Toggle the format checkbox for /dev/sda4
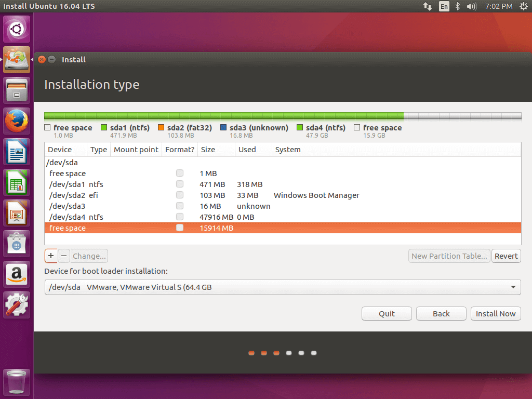Viewport: 532px width, 399px height. 180,217
